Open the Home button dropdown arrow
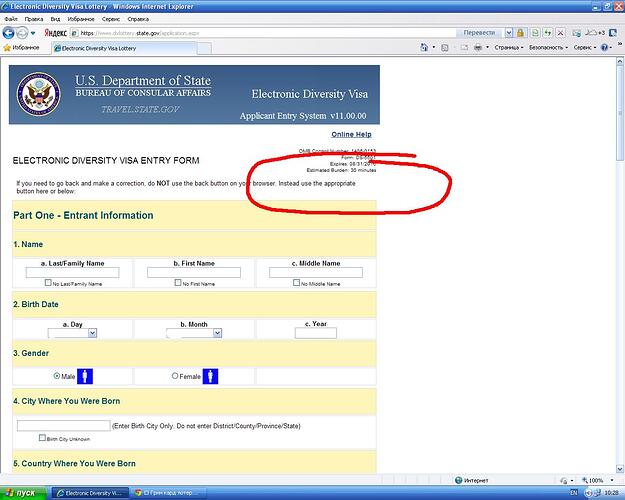 (434, 47)
